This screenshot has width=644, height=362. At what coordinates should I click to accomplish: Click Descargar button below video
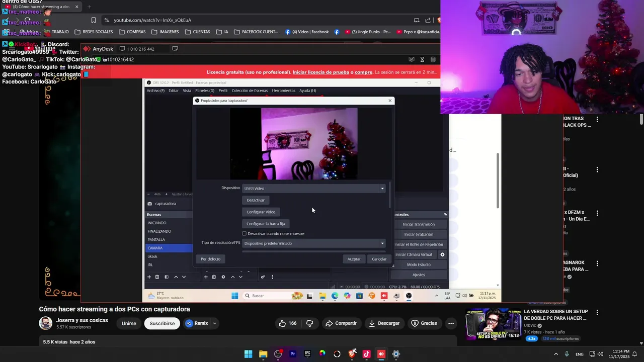pos(384,323)
